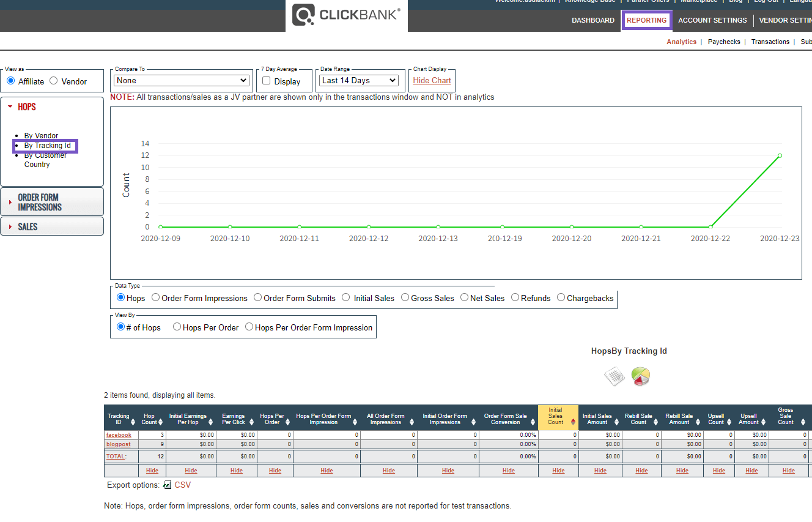Sort by Initial Sales Count red arrows
The height and width of the screenshot is (522, 812).
573,422
